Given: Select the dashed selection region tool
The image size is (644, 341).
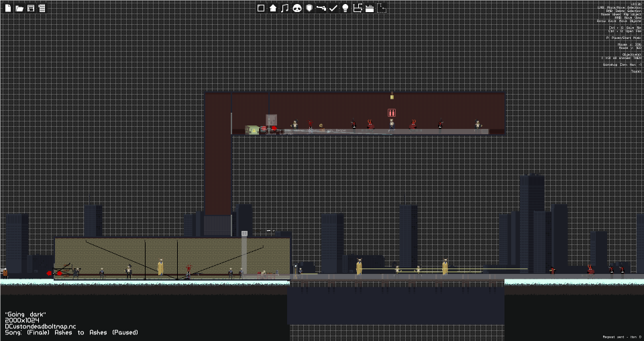Looking at the screenshot, I should (382, 8).
